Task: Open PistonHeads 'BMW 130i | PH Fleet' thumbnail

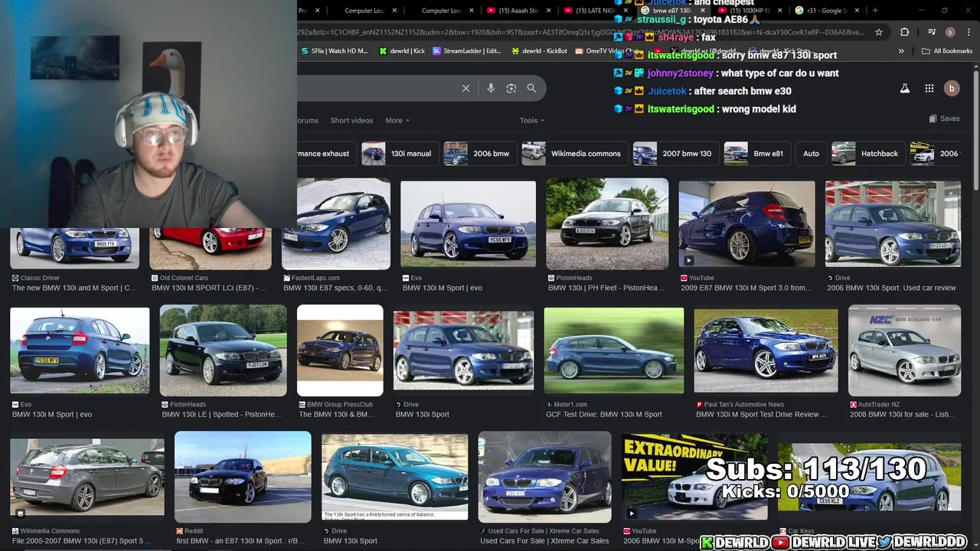Action: (607, 224)
